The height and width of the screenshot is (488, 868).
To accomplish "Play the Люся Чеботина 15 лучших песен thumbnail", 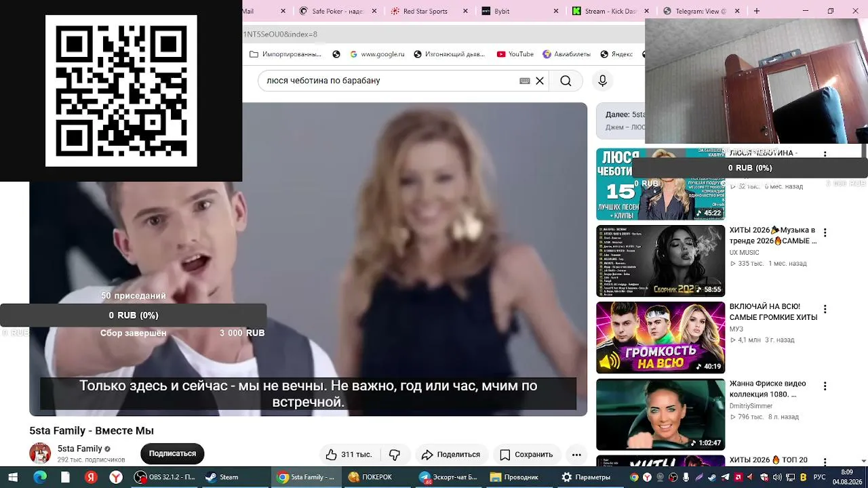I will [x=660, y=184].
